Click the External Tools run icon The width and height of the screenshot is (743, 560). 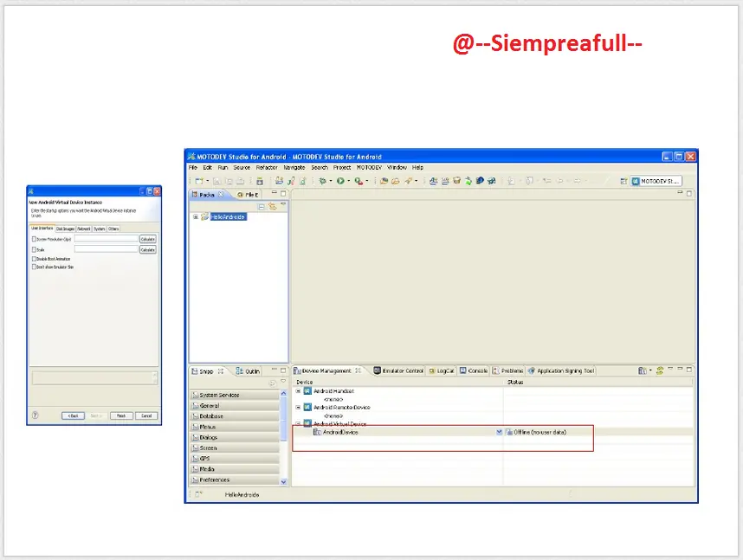click(x=359, y=181)
